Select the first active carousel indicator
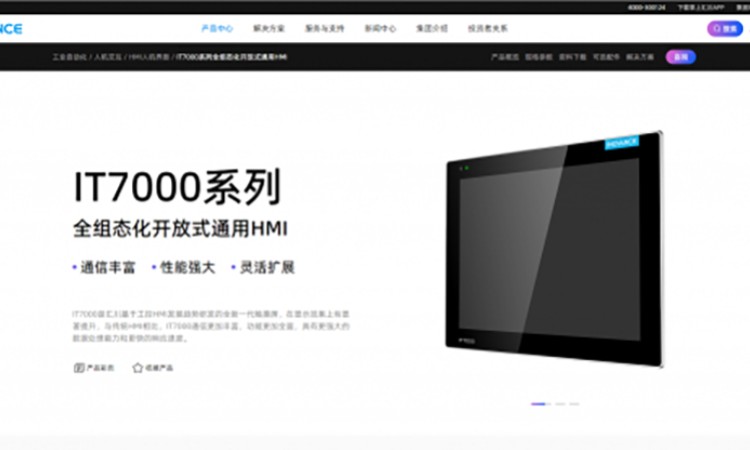The image size is (750, 450). click(539, 404)
